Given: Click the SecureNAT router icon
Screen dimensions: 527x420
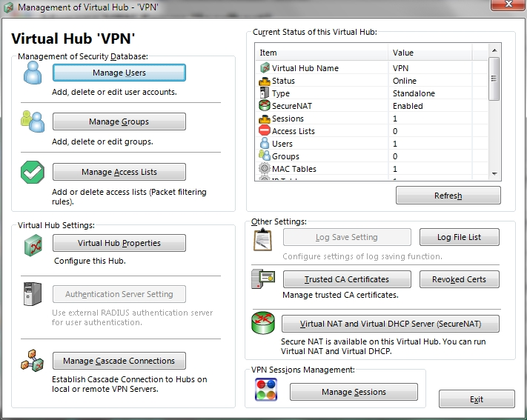Looking at the screenshot, I should click(x=263, y=323).
